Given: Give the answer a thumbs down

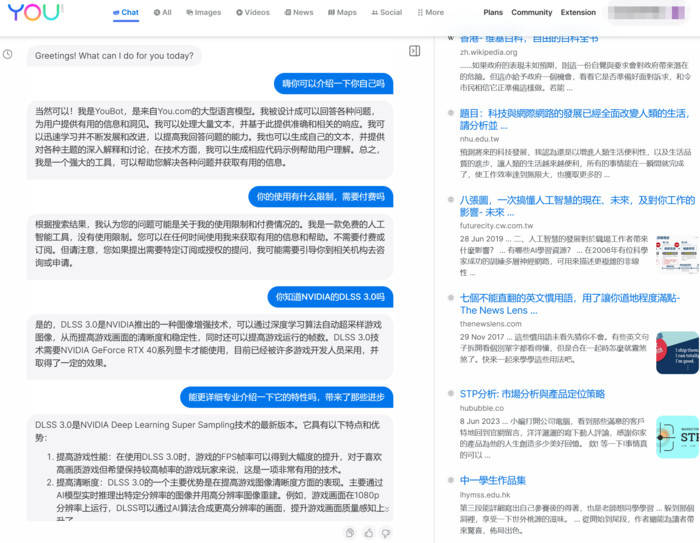Looking at the screenshot, I should coord(386,532).
